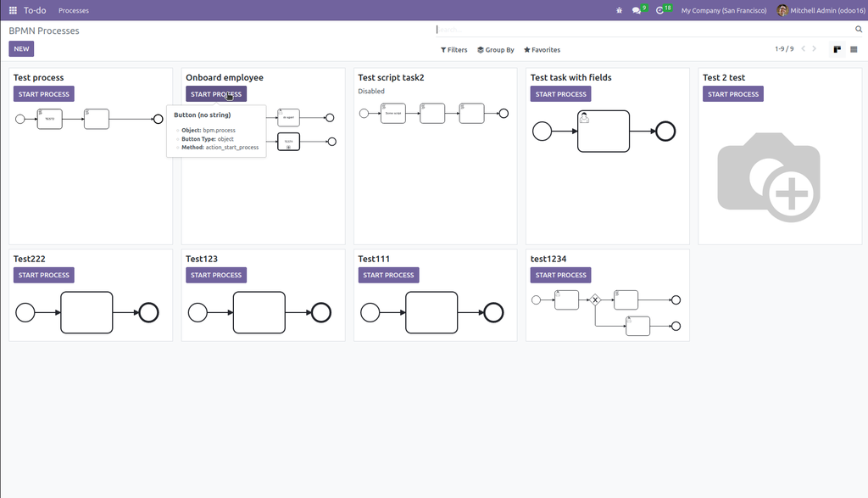
Task: Click in the search input field
Action: coord(645,30)
